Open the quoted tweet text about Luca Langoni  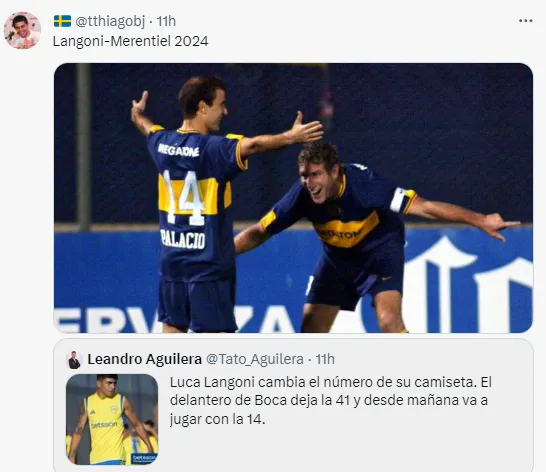click(x=330, y=401)
